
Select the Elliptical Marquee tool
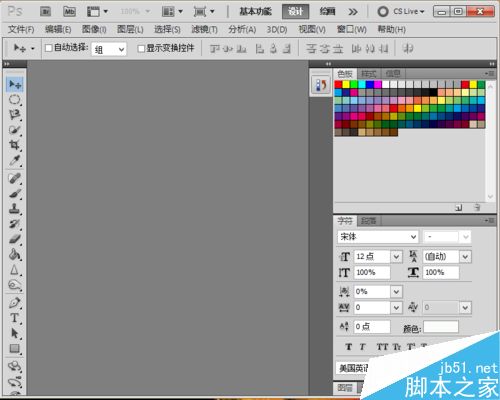coord(15,100)
